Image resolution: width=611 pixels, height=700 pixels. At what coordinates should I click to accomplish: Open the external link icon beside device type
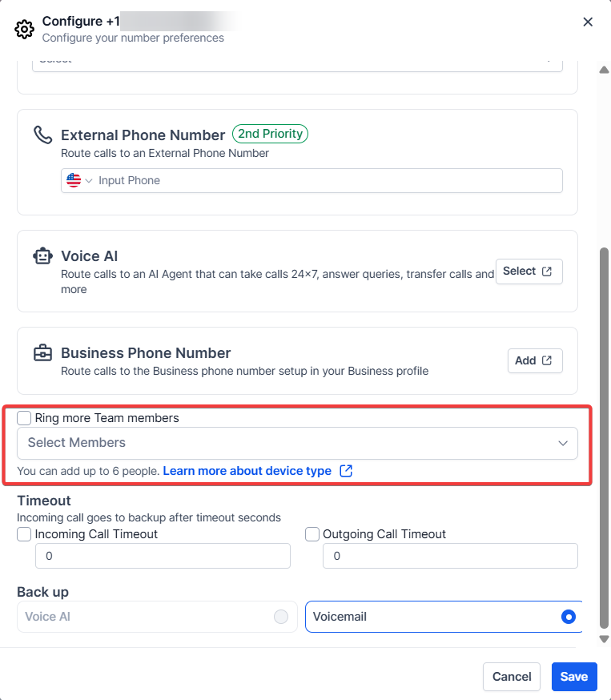point(346,471)
